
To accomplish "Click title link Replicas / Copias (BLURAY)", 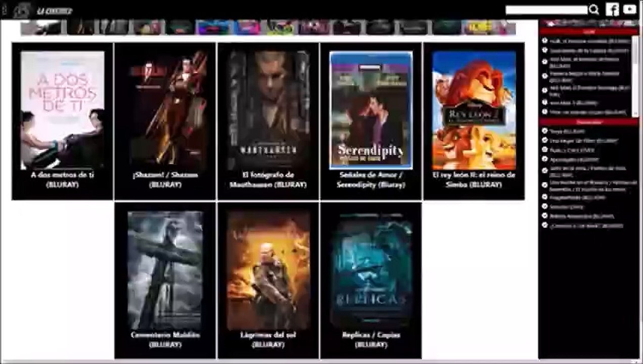I will click(371, 340).
